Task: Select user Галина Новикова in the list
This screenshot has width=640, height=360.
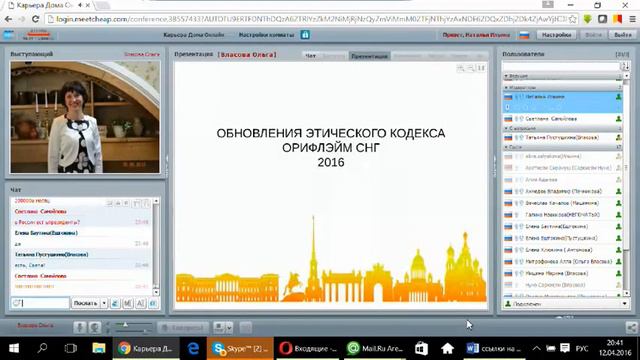Action: 562,215
